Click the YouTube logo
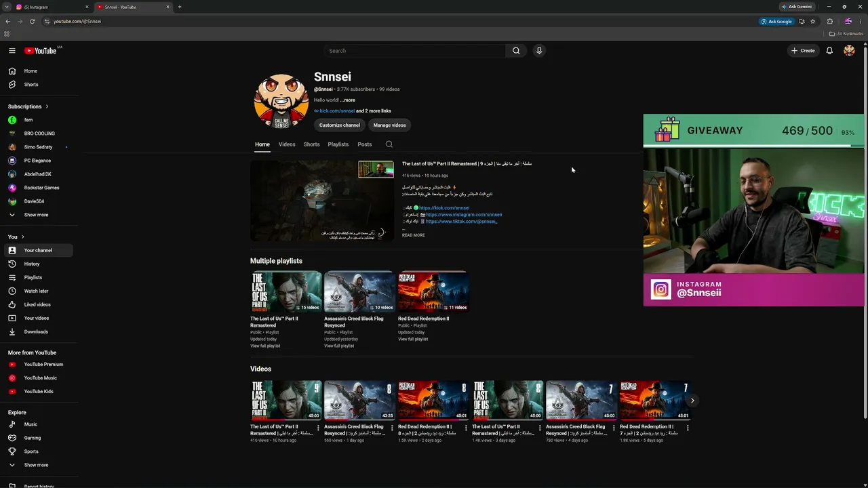The width and height of the screenshot is (868, 488). pyautogui.click(x=41, y=51)
